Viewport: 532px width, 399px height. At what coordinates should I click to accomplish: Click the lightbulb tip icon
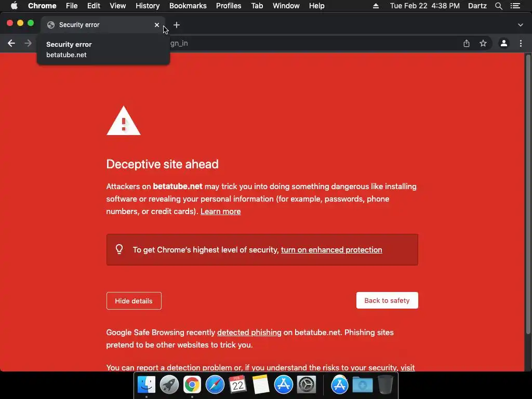[119, 249]
